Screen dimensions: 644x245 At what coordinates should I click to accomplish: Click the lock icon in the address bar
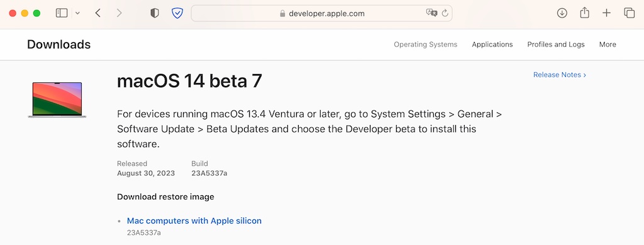282,14
